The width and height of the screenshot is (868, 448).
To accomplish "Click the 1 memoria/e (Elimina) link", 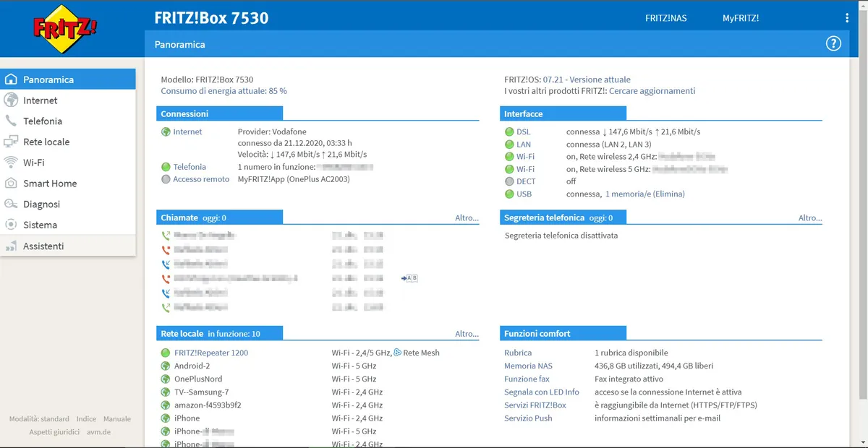I will (645, 194).
